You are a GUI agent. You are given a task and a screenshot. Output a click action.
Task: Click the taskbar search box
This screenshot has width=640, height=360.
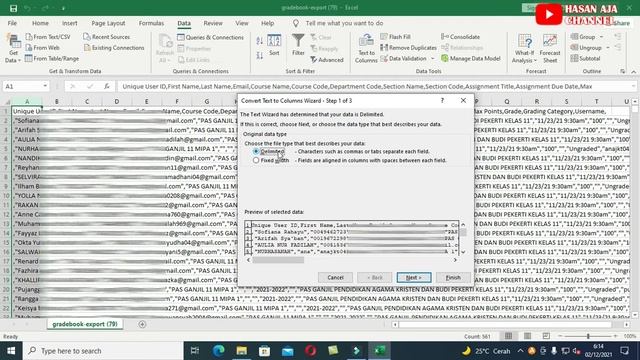[x=103, y=351]
